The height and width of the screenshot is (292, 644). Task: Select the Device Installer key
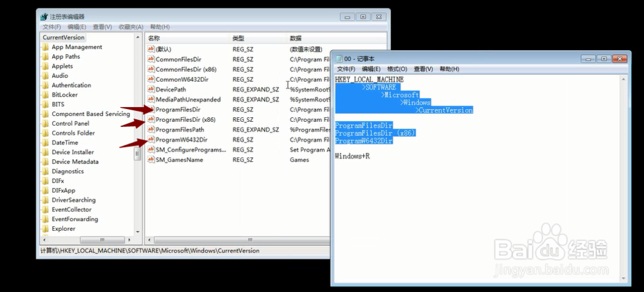pos(73,152)
